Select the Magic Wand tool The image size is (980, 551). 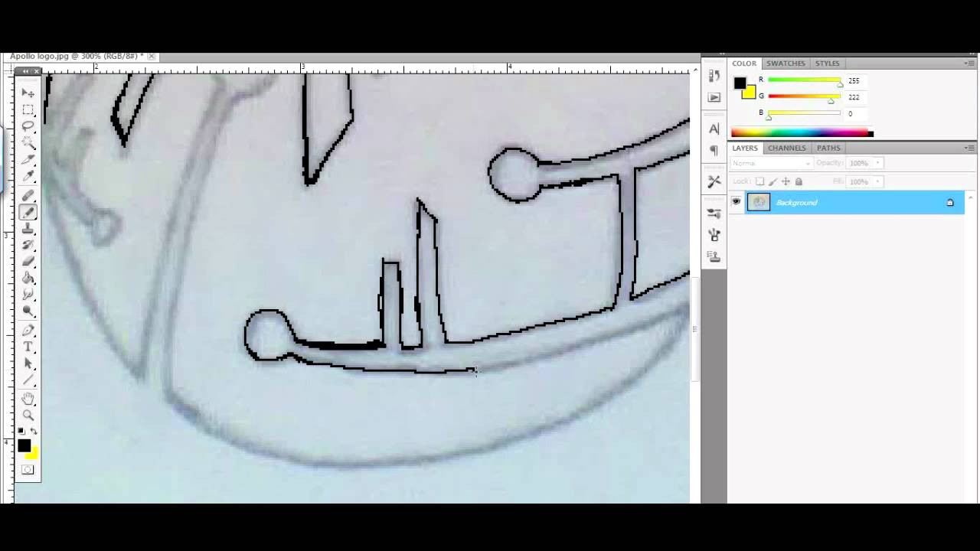pos(28,142)
